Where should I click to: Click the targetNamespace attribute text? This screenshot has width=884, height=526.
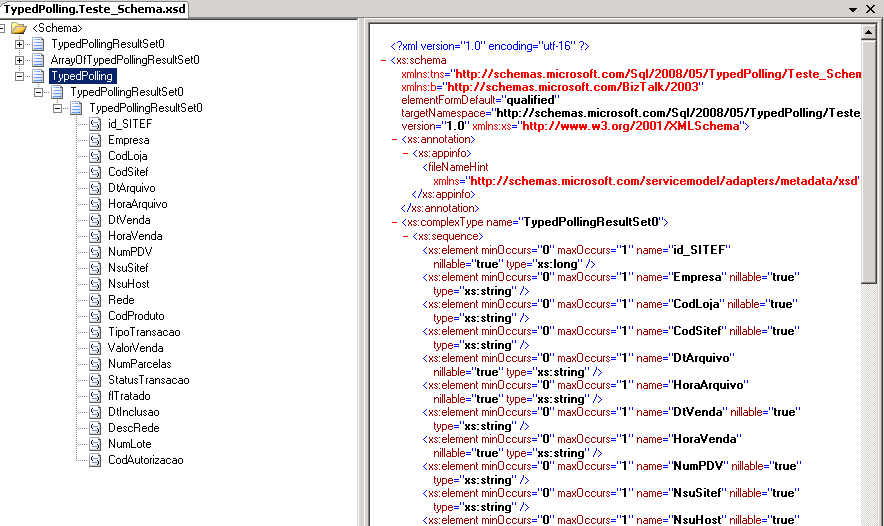631,113
